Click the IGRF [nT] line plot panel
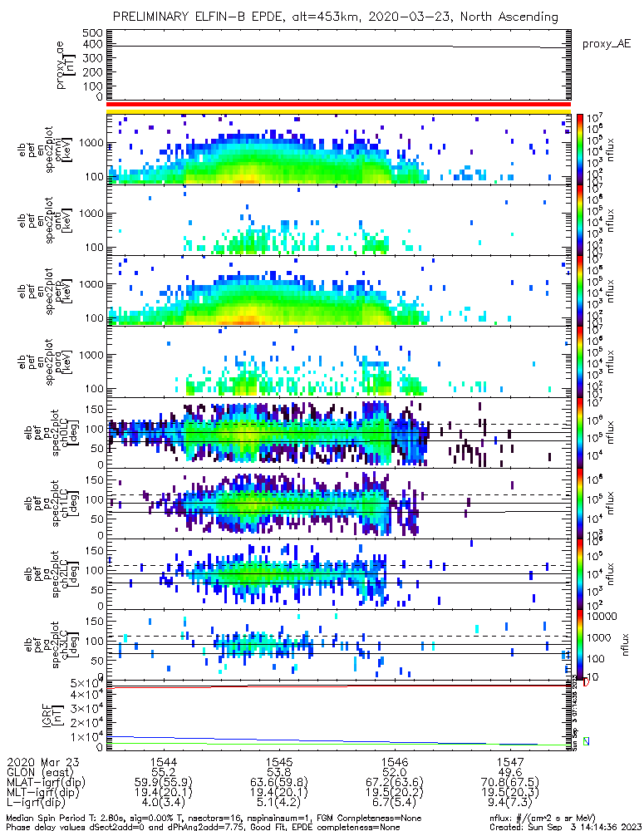This screenshot has width=644, height=831. [339, 715]
